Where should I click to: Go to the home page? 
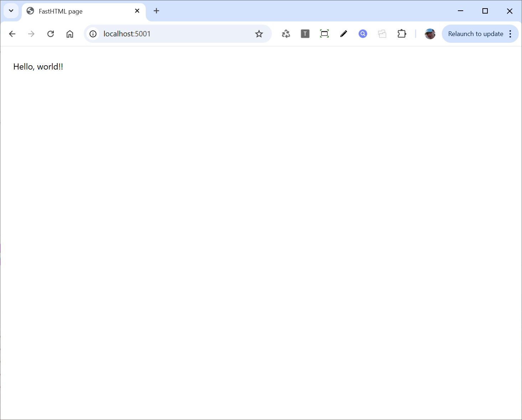[x=70, y=34]
